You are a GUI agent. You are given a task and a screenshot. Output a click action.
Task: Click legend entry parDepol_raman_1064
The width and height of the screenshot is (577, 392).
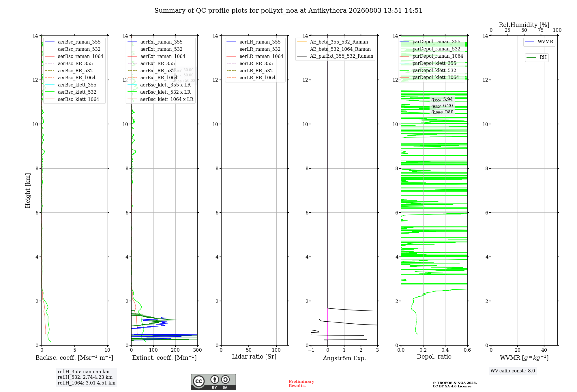pos(432,56)
